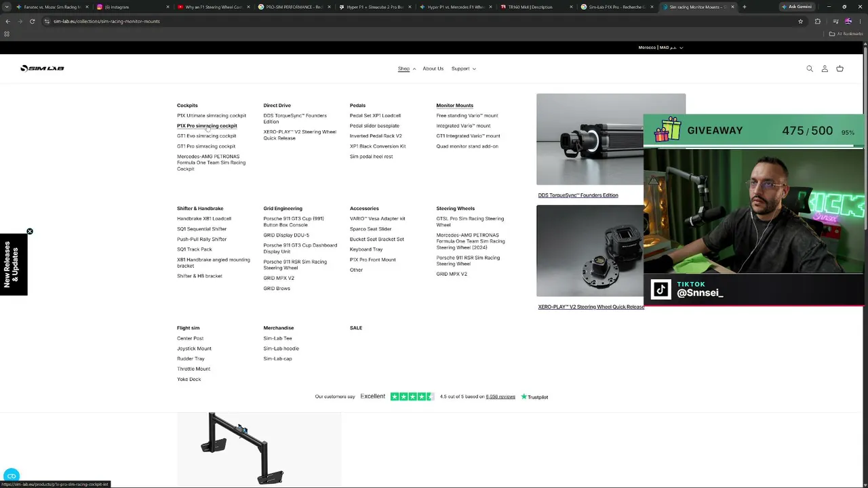Click the Sim-Lab logo
This screenshot has height=488, width=868.
coord(42,68)
